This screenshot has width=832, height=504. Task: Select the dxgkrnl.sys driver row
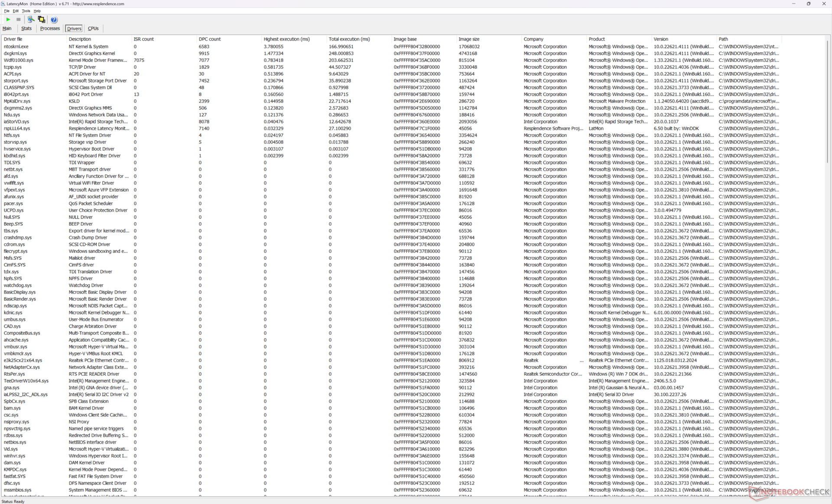(15, 53)
